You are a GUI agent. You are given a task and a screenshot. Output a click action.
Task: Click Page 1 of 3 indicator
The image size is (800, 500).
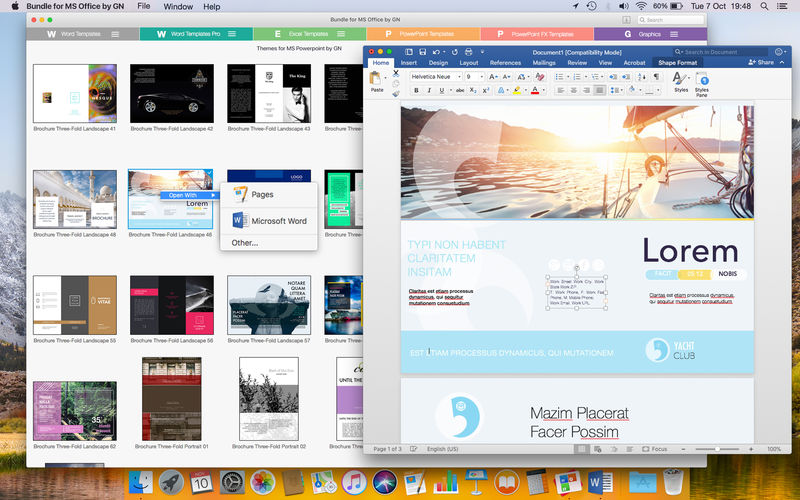pos(387,449)
